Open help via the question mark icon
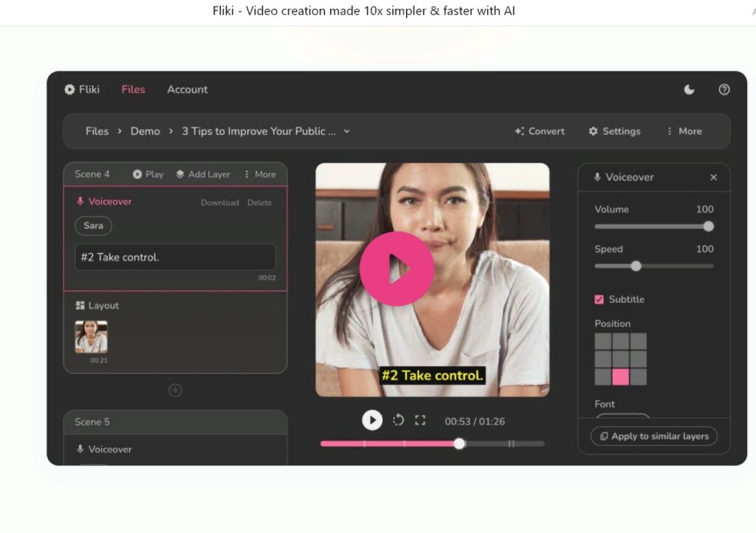 pyautogui.click(x=724, y=89)
